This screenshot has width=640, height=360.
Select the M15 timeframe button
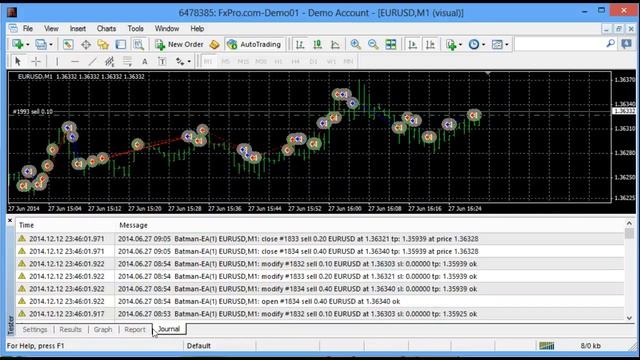[243, 61]
